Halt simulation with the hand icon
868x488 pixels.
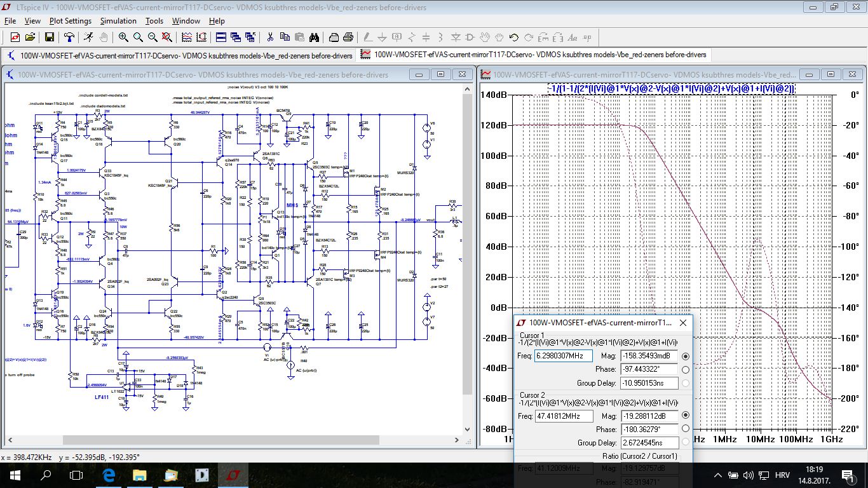click(x=103, y=37)
